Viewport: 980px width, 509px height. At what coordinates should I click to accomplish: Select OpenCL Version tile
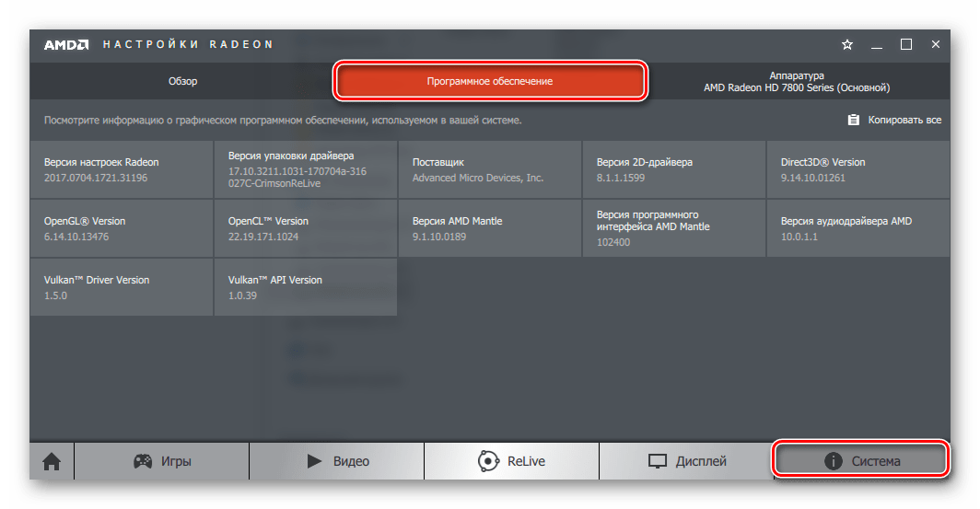click(x=306, y=228)
